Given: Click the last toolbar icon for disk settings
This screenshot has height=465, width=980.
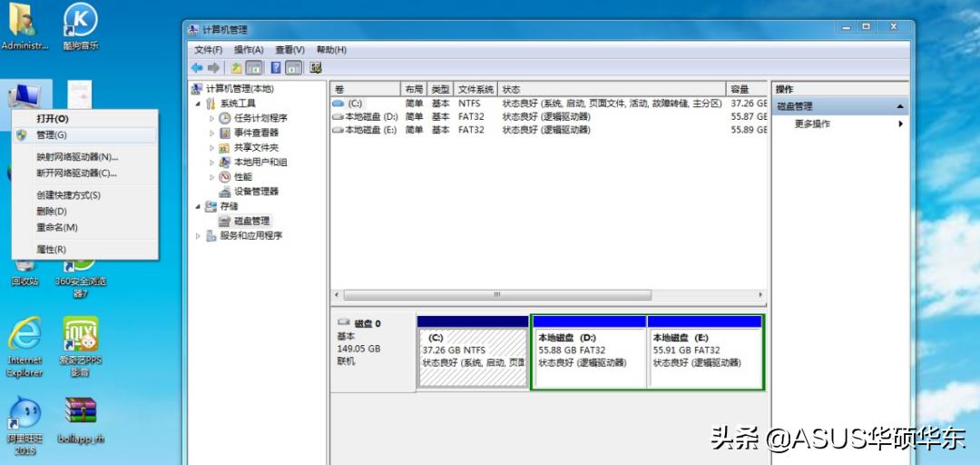Looking at the screenshot, I should 316,67.
